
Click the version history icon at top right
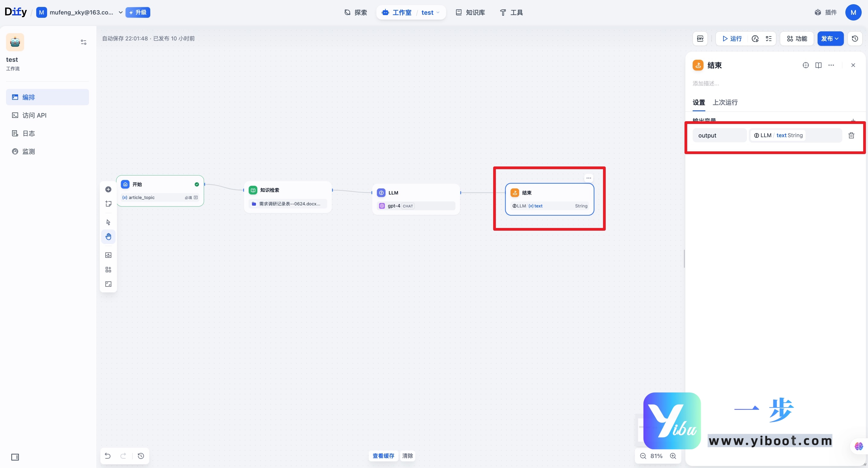(855, 38)
